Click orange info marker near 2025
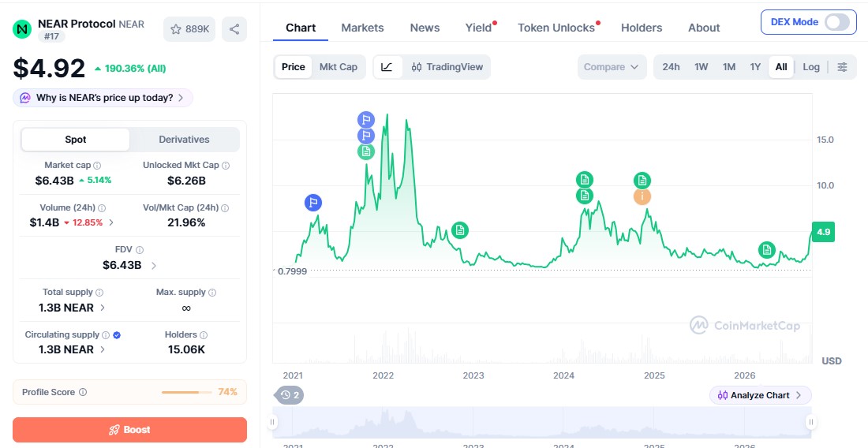This screenshot has height=448, width=868. tap(642, 196)
